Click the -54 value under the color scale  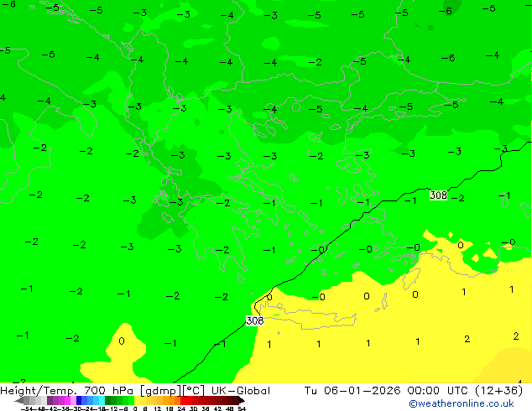click(x=27, y=409)
